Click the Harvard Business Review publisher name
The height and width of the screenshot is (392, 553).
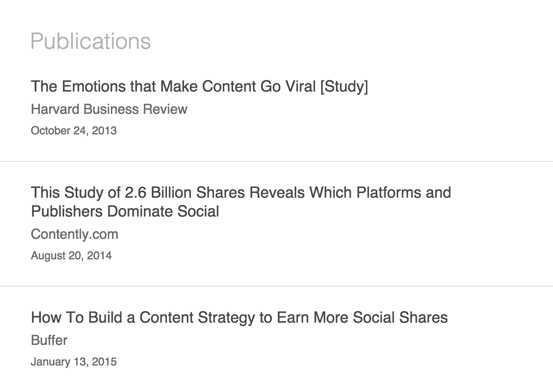(109, 109)
